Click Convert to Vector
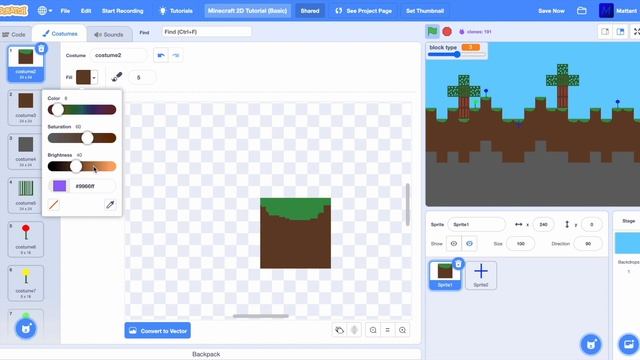 tap(158, 331)
